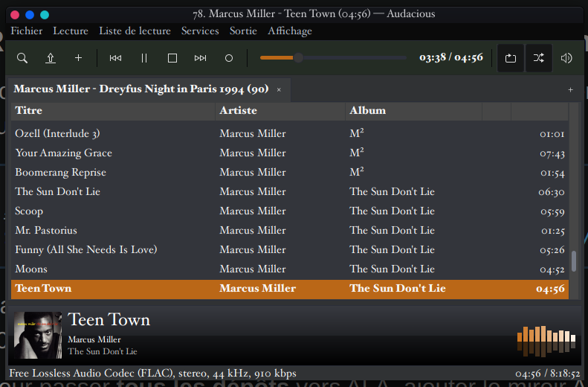Click the open files upload-arrow icon
This screenshot has height=387, width=588.
51,58
